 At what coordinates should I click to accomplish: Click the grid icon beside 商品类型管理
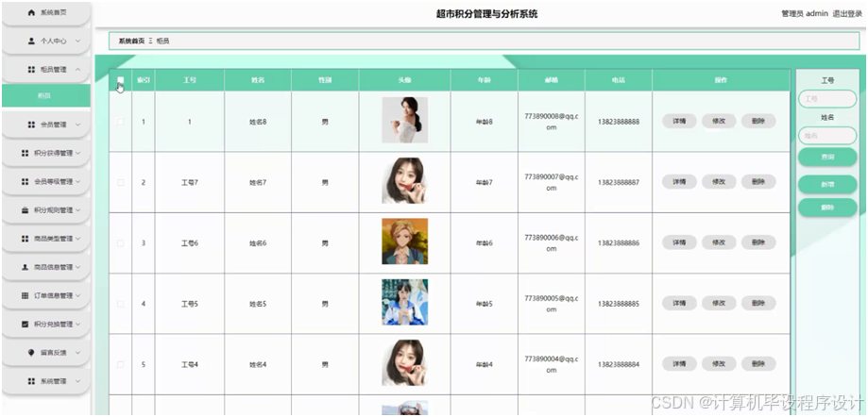click(25, 239)
